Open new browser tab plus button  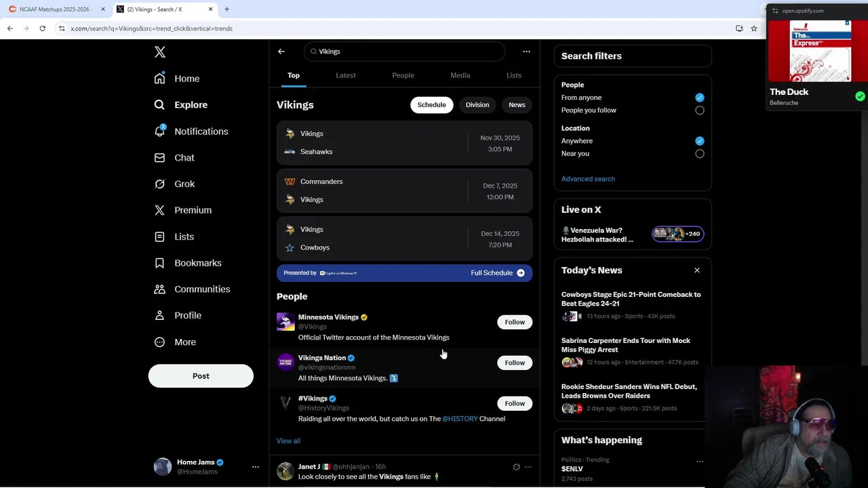pos(227,9)
